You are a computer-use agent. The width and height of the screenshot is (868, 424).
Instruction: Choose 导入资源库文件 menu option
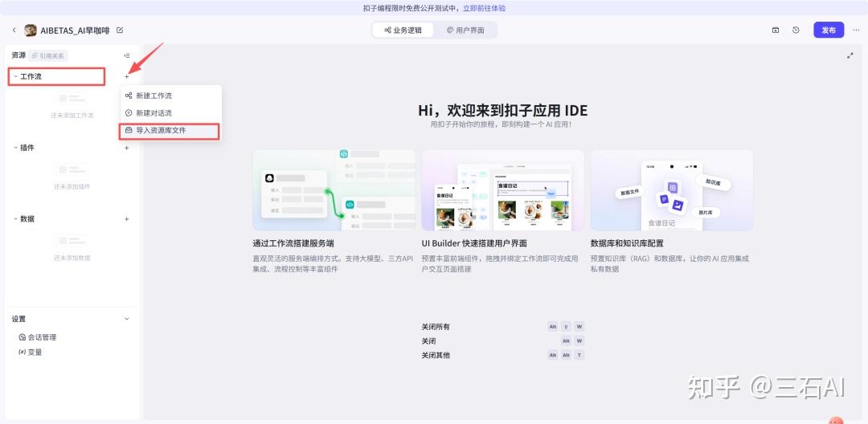click(x=161, y=130)
